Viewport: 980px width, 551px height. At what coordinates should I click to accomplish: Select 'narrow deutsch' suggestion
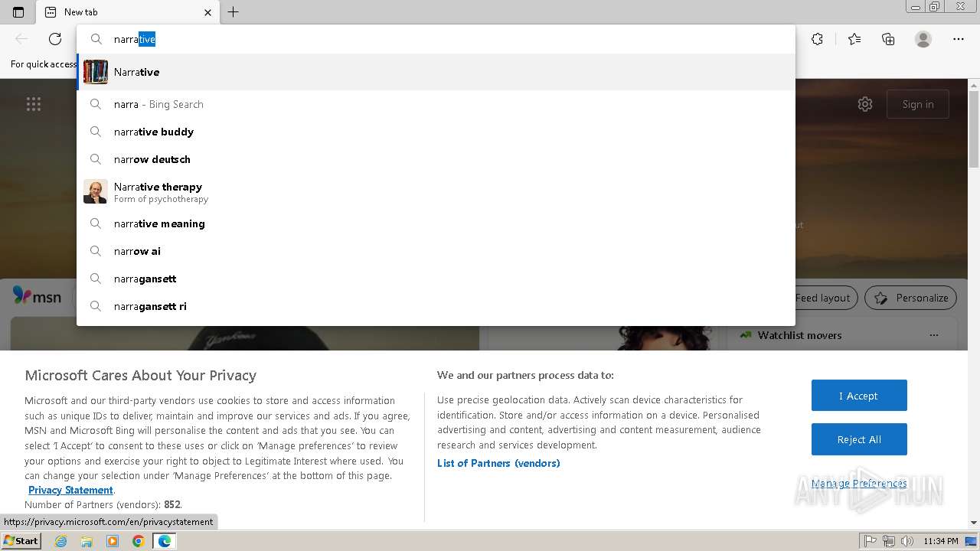436,159
